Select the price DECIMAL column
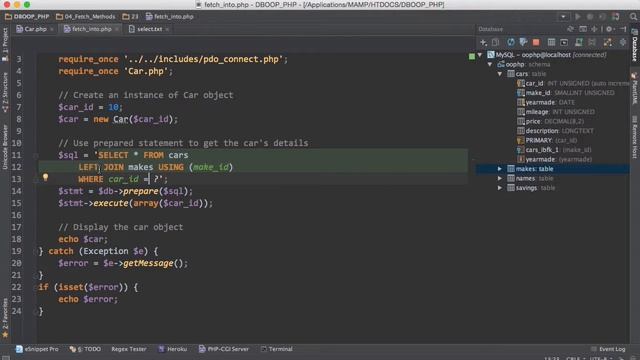Viewport: 640px width, 360px height. pyautogui.click(x=551, y=121)
